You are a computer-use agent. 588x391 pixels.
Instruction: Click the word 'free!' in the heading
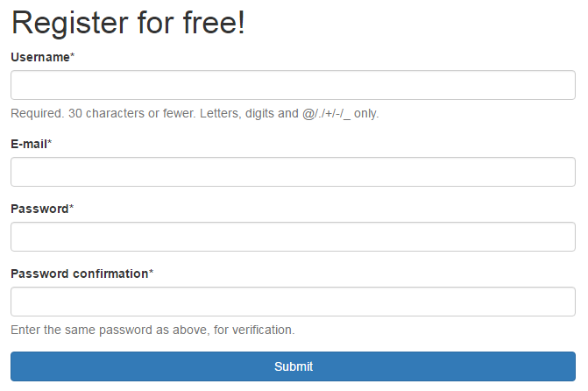tap(214, 23)
